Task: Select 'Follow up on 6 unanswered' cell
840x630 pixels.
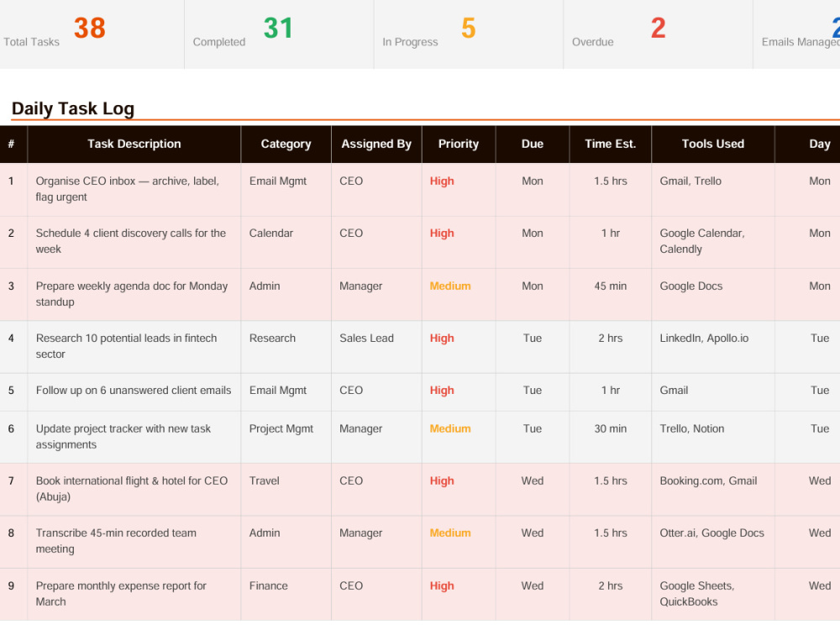Action: pos(134,391)
